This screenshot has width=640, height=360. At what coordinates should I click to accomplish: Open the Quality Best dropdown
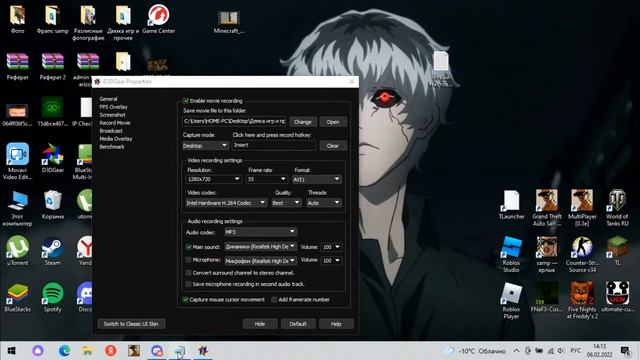point(286,203)
